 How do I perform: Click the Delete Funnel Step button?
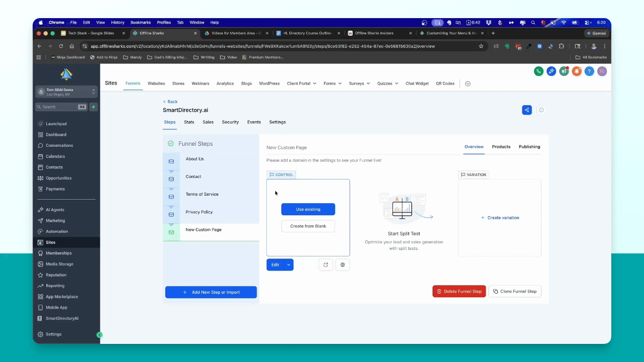(459, 291)
